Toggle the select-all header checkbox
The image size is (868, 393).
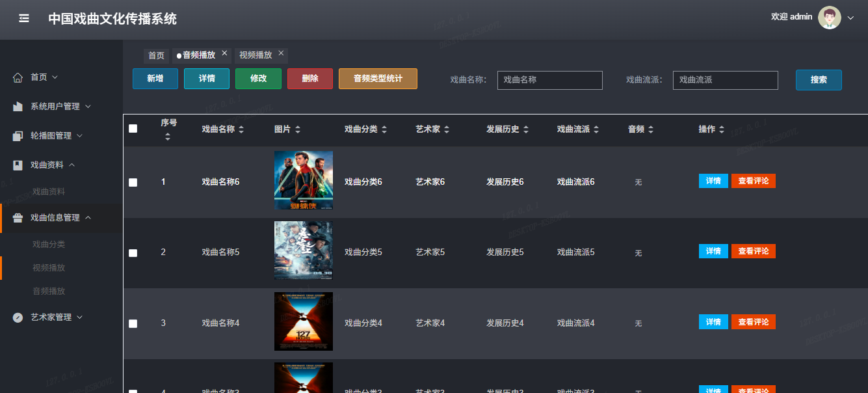point(133,129)
